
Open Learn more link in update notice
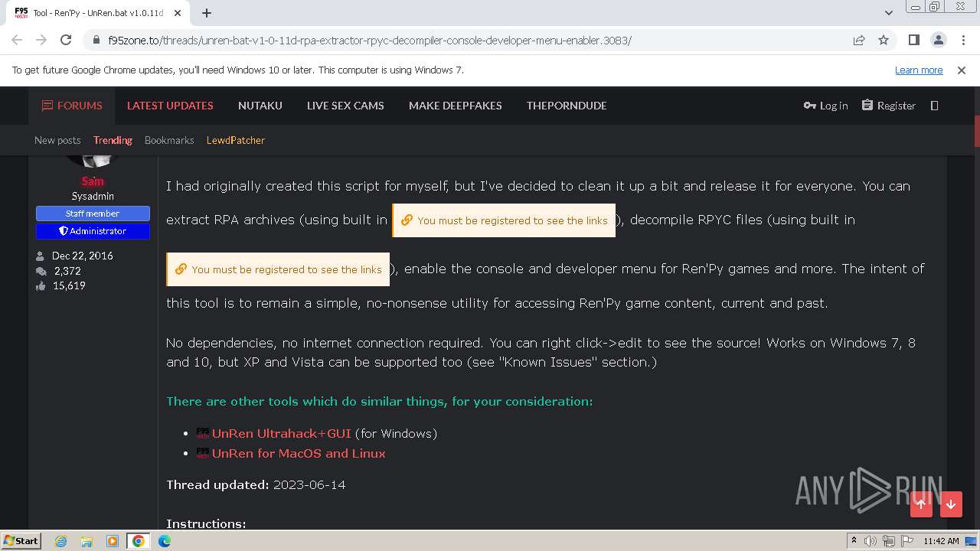(919, 70)
